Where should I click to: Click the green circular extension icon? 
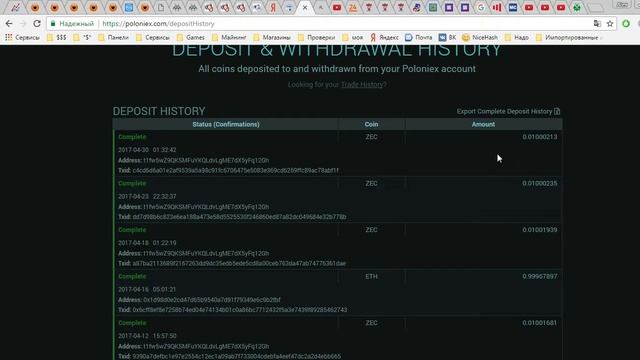[x=626, y=24]
